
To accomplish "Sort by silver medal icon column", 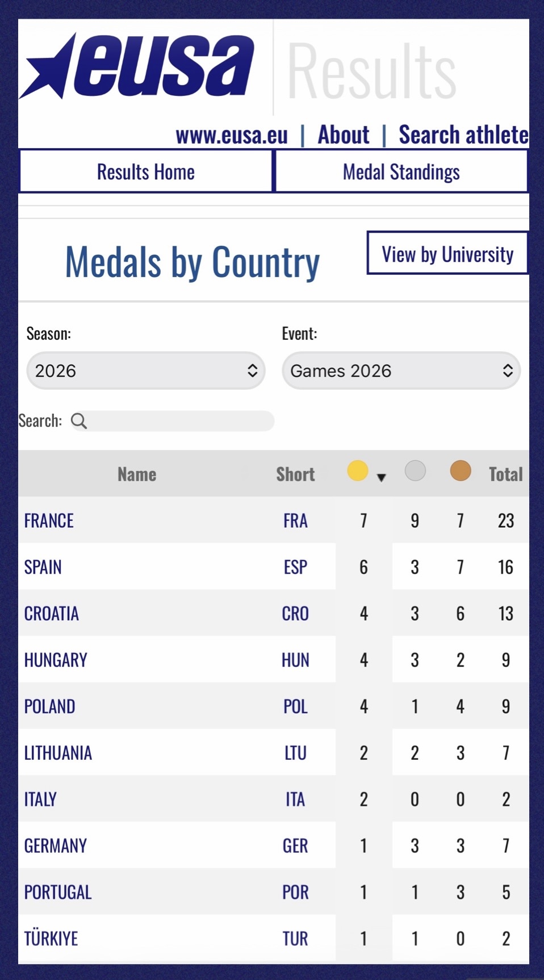I will pyautogui.click(x=415, y=470).
